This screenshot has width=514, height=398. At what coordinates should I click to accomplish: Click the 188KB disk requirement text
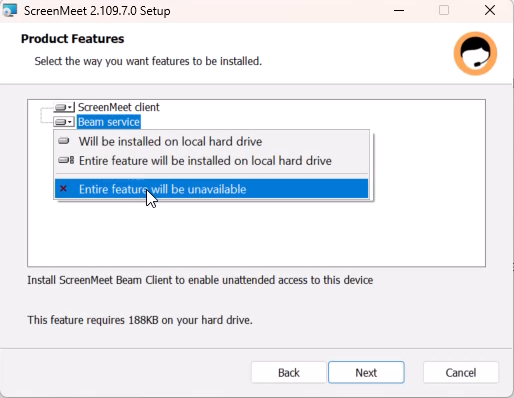click(x=140, y=320)
